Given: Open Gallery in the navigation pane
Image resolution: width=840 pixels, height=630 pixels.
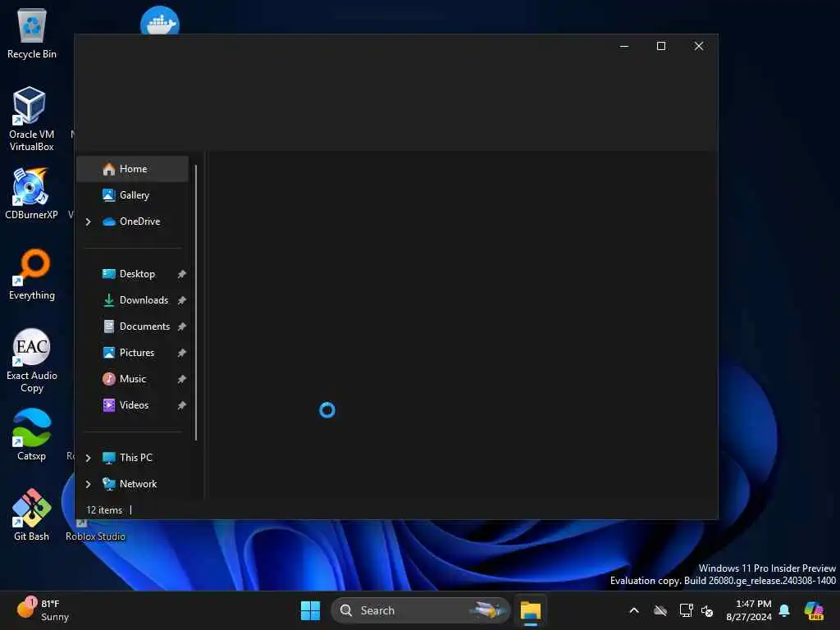Looking at the screenshot, I should [x=132, y=195].
